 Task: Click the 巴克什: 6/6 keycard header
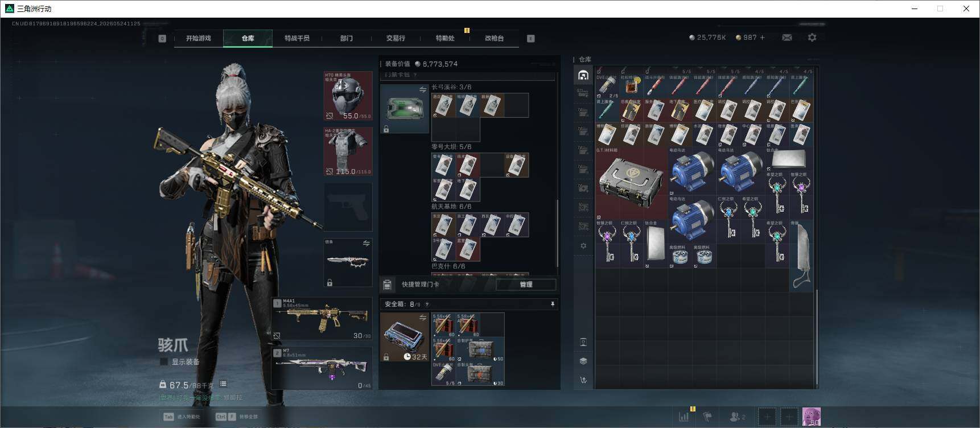(448, 266)
